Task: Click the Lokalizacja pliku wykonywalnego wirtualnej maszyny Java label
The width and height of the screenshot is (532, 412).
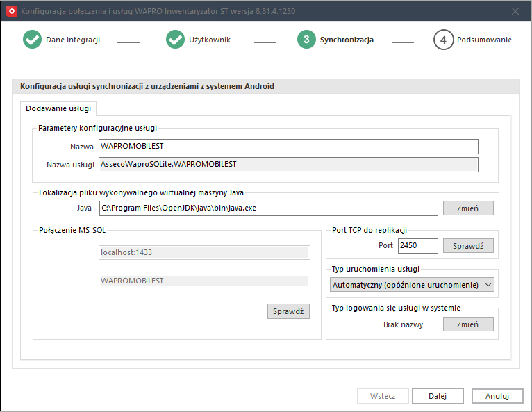Action: [141, 192]
